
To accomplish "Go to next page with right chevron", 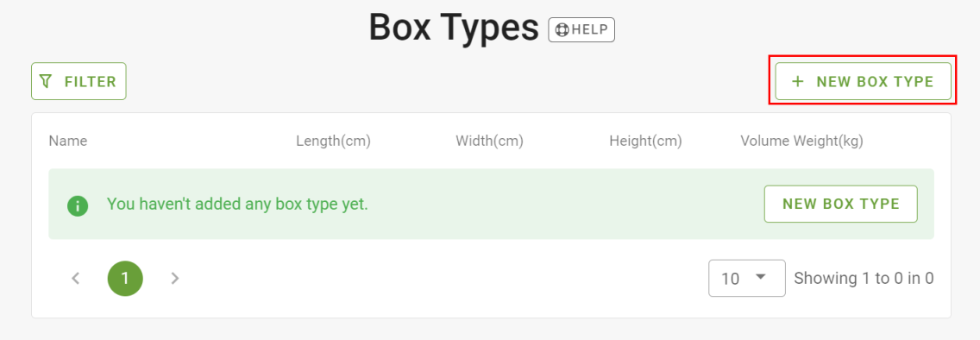I will coord(175,278).
